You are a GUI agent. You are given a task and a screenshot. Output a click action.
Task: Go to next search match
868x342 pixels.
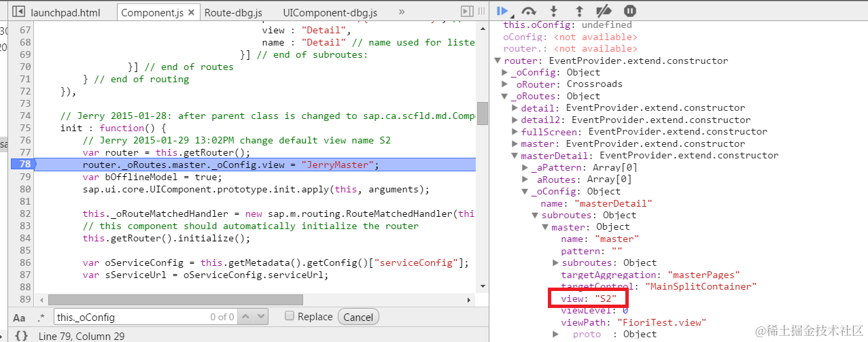(261, 317)
